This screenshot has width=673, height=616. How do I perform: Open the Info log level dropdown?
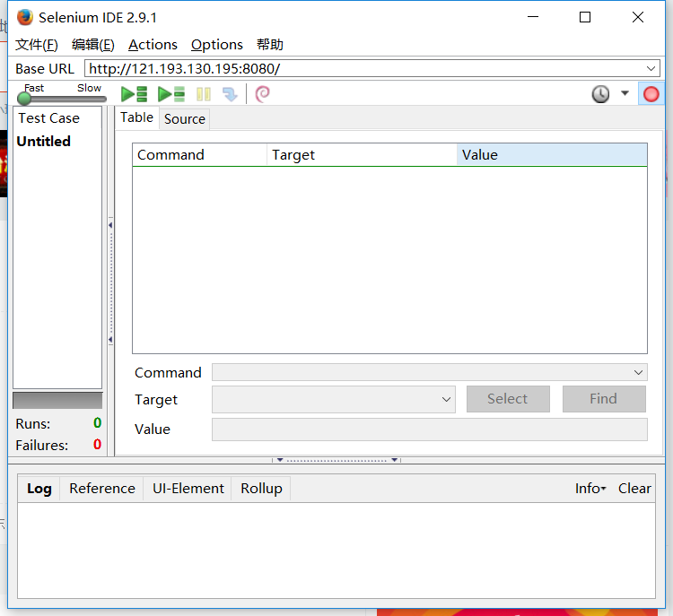590,489
